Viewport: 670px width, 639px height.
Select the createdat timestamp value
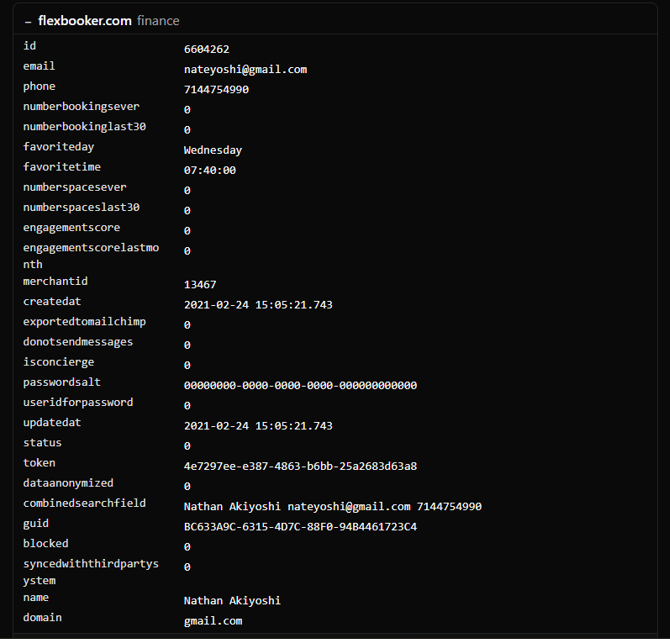tap(258, 305)
